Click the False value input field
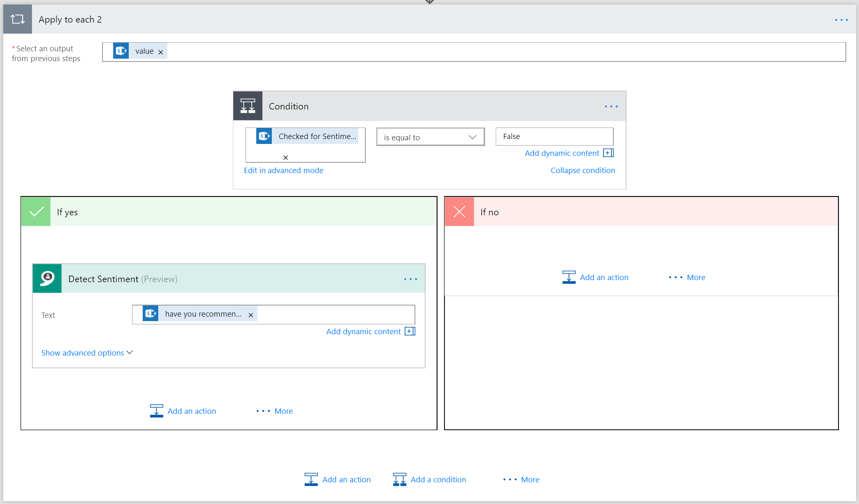 click(x=554, y=137)
